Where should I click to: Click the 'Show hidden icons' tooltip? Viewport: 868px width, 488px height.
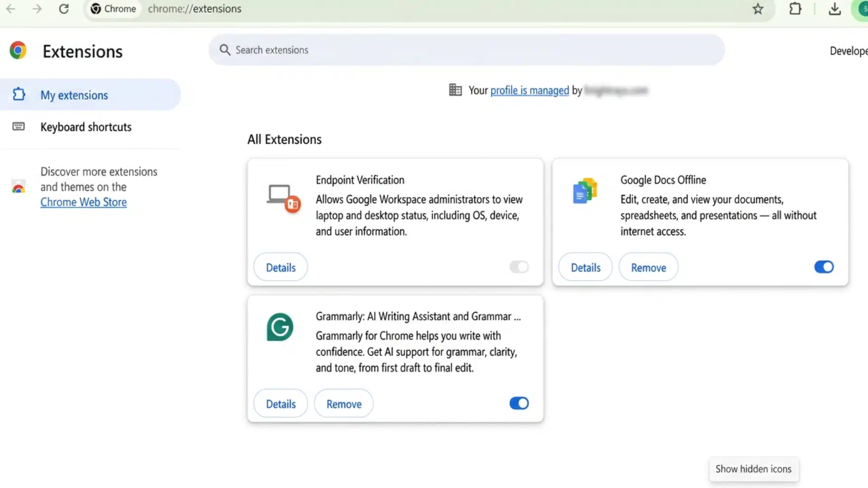[753, 469]
